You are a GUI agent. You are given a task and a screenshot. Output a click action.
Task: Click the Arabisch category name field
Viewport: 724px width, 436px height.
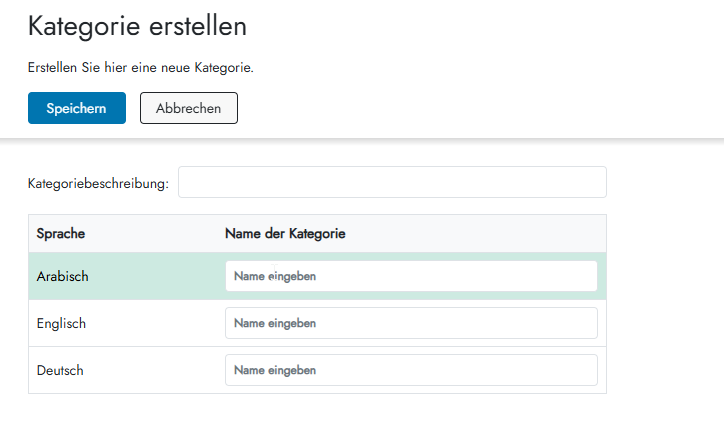[411, 276]
